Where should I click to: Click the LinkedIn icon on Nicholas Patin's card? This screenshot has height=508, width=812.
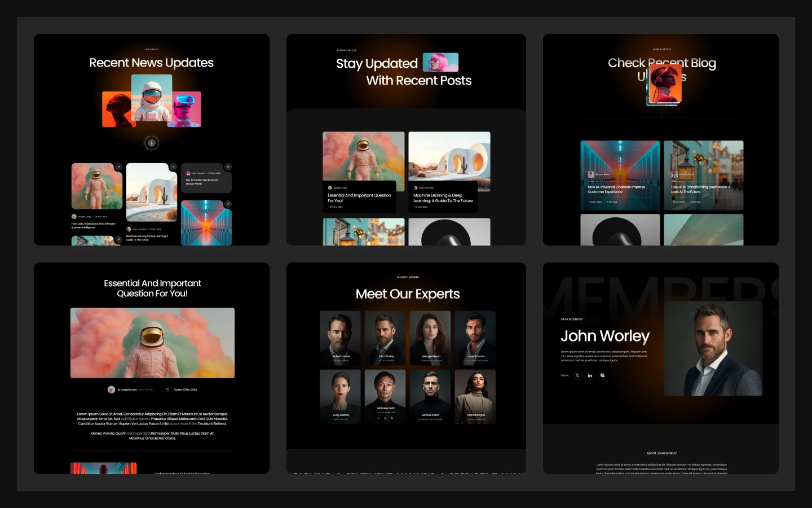[385, 418]
